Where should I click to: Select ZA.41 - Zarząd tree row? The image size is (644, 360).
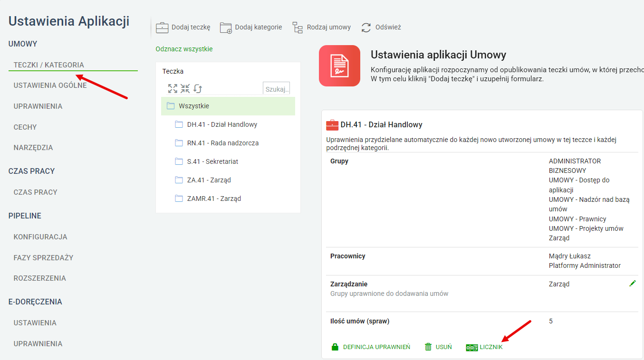click(228, 180)
